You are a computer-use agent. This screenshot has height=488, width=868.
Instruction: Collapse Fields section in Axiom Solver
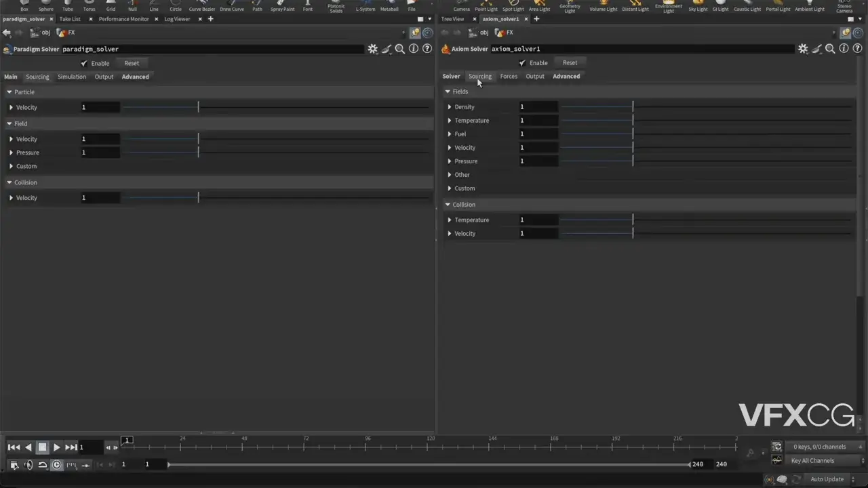[448, 91]
